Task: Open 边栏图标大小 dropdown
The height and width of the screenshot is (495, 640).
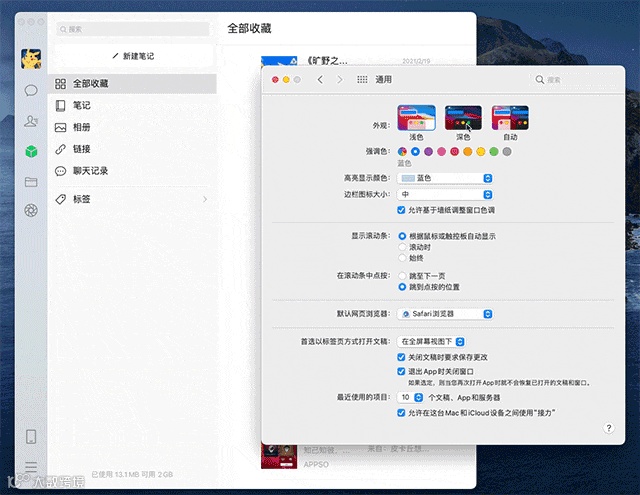Action: click(445, 195)
